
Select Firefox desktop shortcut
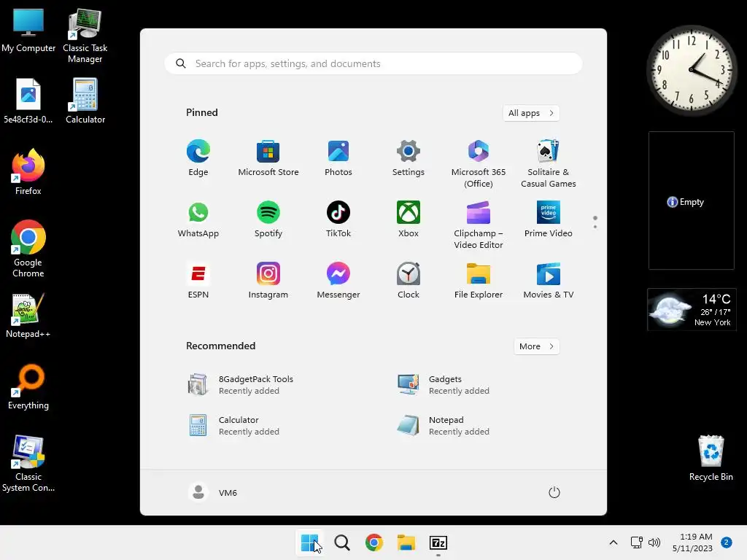(x=28, y=172)
